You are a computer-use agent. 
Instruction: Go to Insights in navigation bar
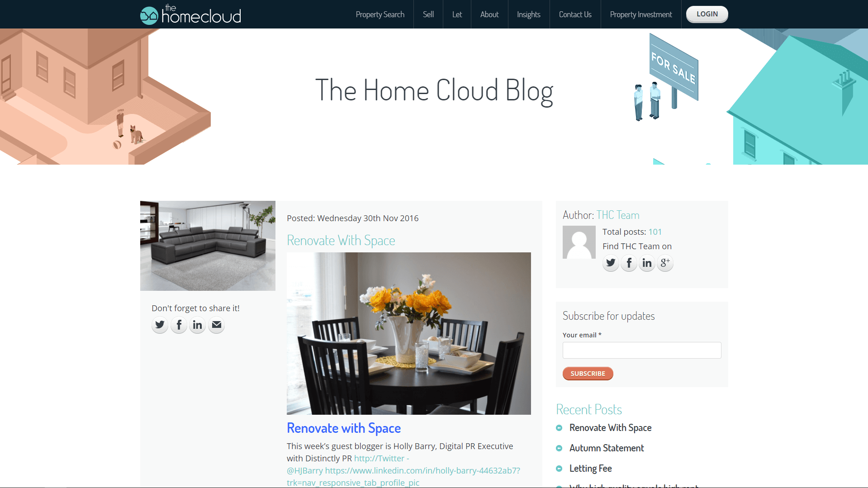528,14
